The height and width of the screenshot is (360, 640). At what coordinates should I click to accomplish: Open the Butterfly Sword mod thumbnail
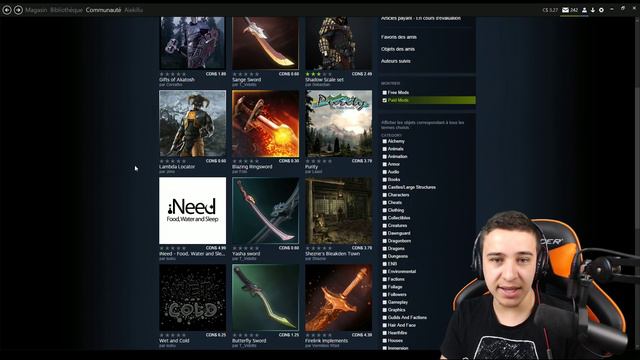pos(265,297)
